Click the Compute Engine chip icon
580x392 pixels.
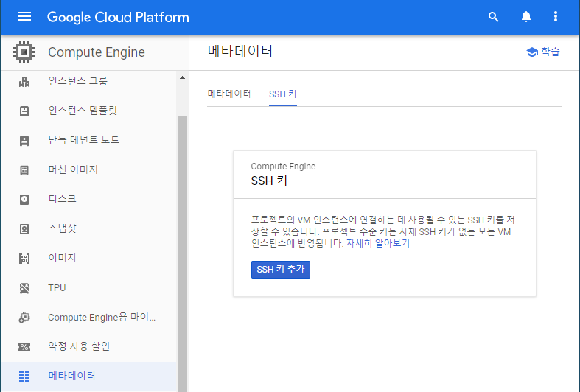(x=24, y=52)
